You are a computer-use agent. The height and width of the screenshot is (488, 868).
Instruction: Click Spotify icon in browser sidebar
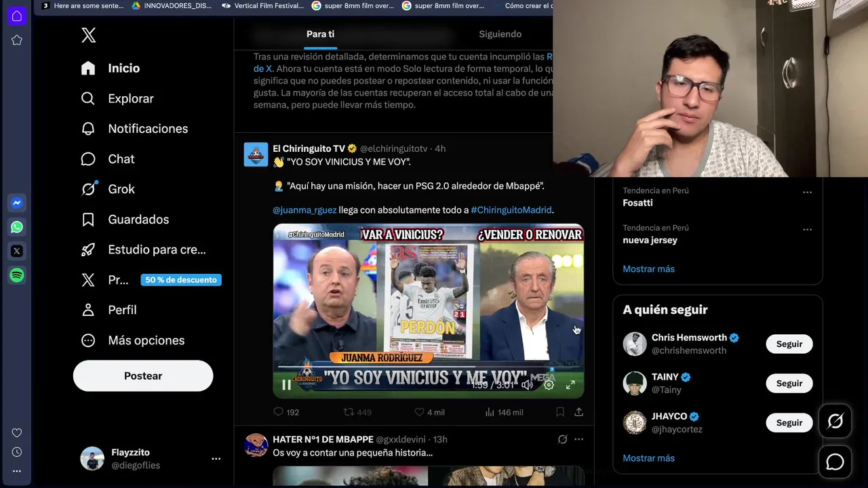17,275
